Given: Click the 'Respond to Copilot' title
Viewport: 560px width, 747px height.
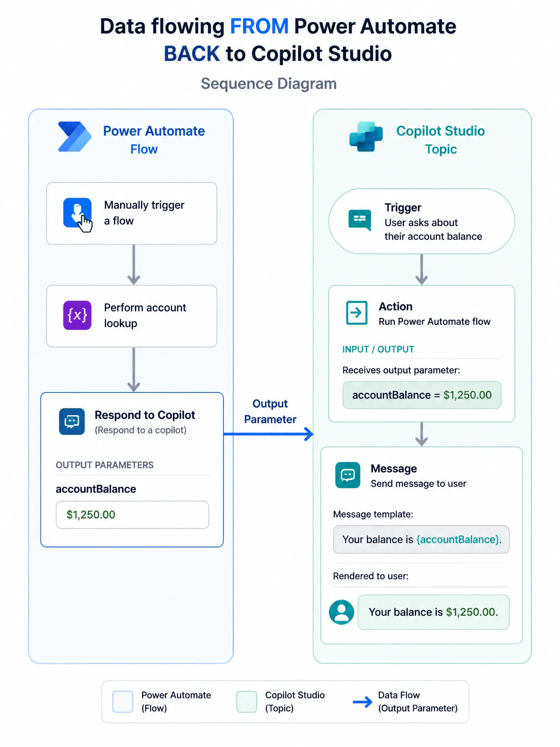Looking at the screenshot, I should tap(145, 415).
